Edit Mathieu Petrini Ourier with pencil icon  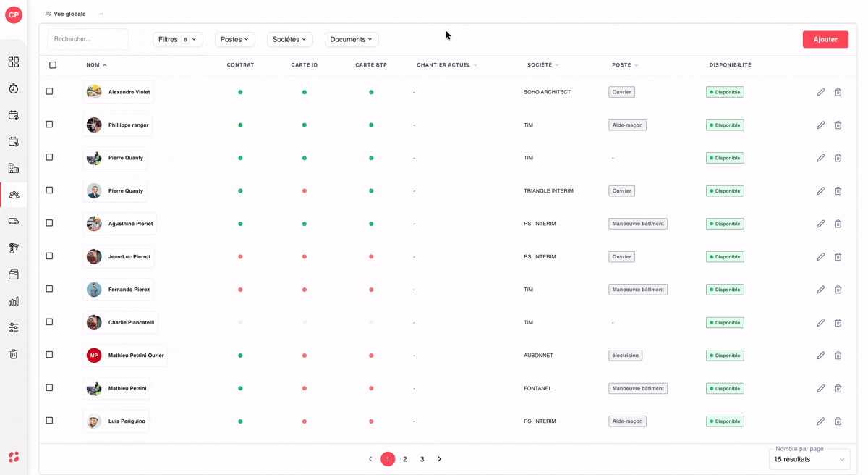point(820,356)
